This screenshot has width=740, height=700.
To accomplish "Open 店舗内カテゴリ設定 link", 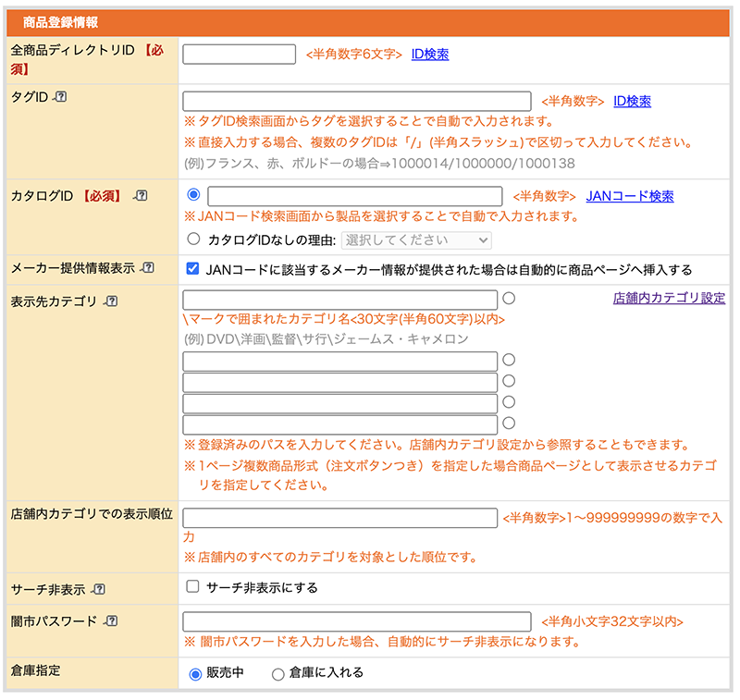I will click(669, 298).
